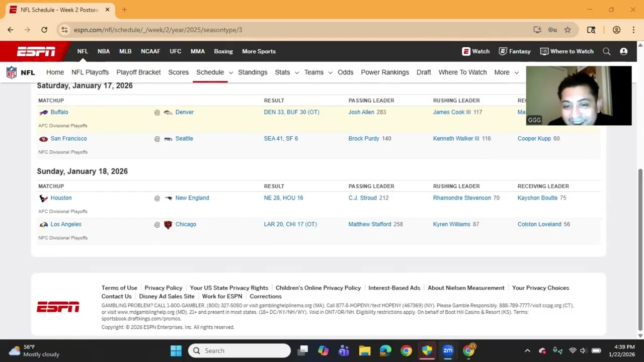Open File Explorer from taskbar
Screen dimensions: 644x362
point(365,350)
